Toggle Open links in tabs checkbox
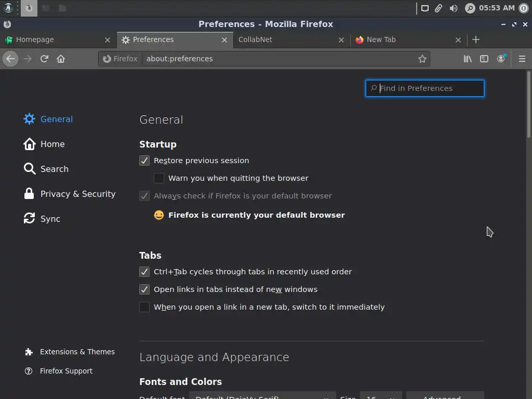The height and width of the screenshot is (399, 532). pyautogui.click(x=144, y=289)
